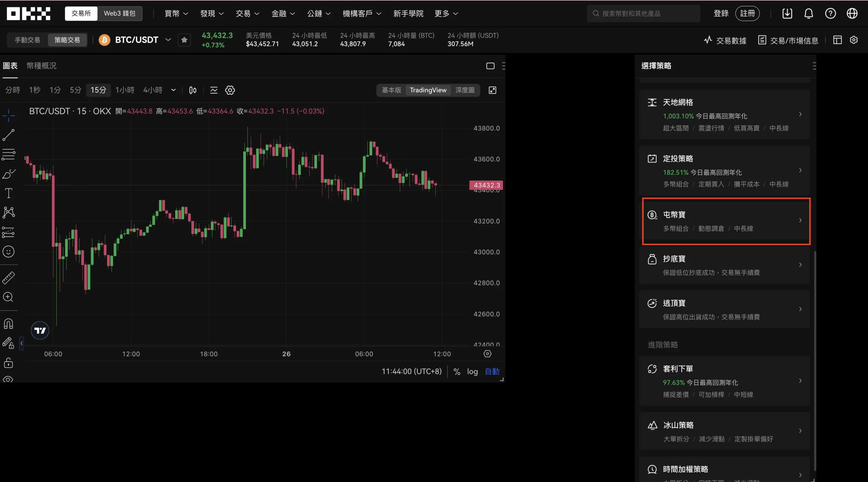Open 交易數據 link
This screenshot has height=482, width=868.
click(725, 40)
